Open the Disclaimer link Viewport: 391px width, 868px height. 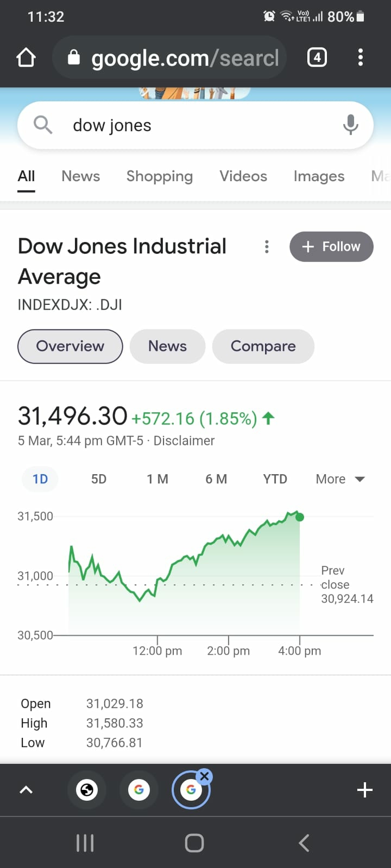[x=184, y=441]
